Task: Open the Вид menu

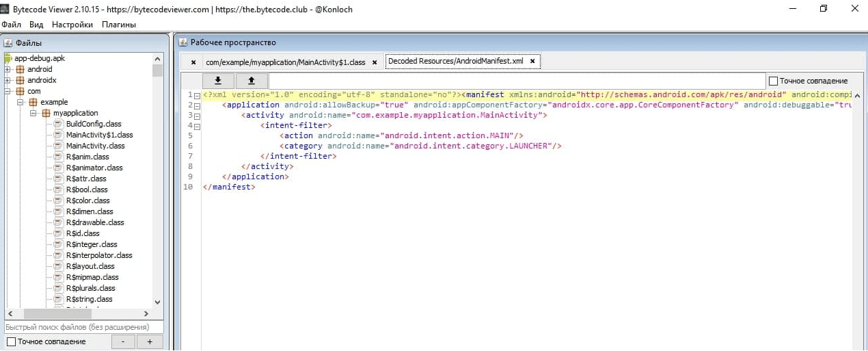Action: point(36,25)
